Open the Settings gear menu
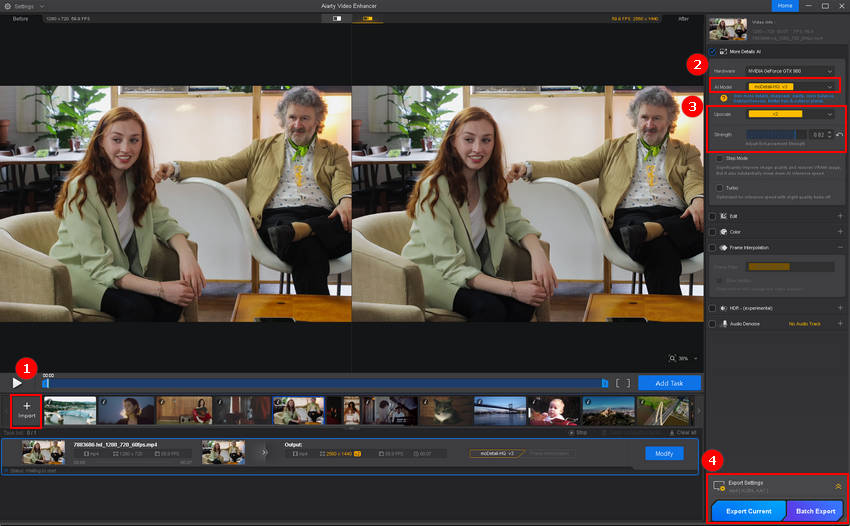The height and width of the screenshot is (526, 850). click(8, 6)
